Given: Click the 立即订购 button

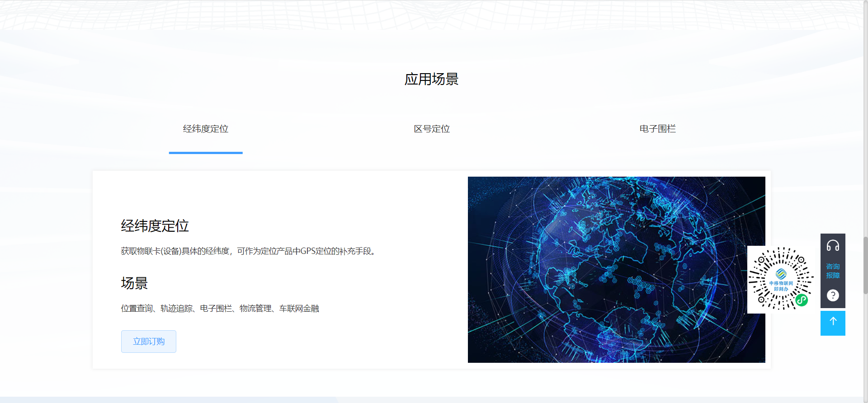Looking at the screenshot, I should pos(149,342).
